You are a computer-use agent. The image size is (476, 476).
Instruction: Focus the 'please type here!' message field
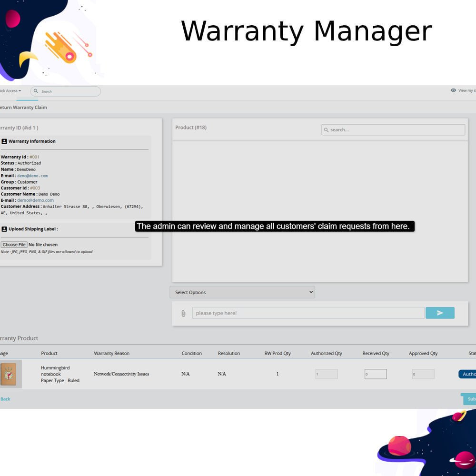(308, 313)
